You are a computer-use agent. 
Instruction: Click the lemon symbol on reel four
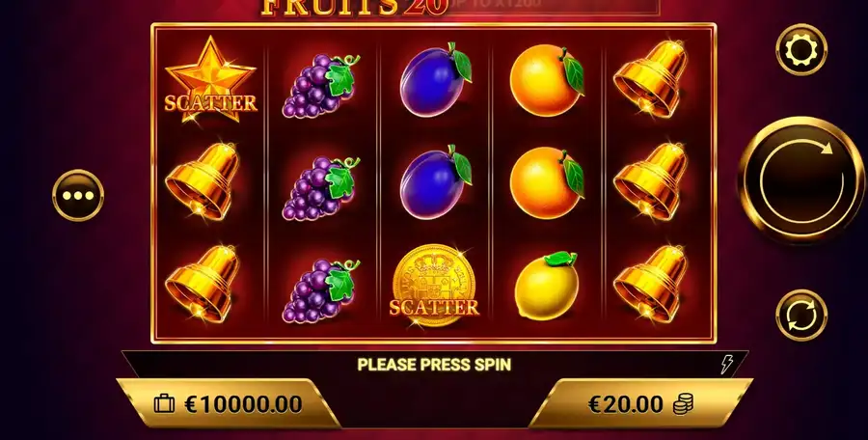[547, 285]
